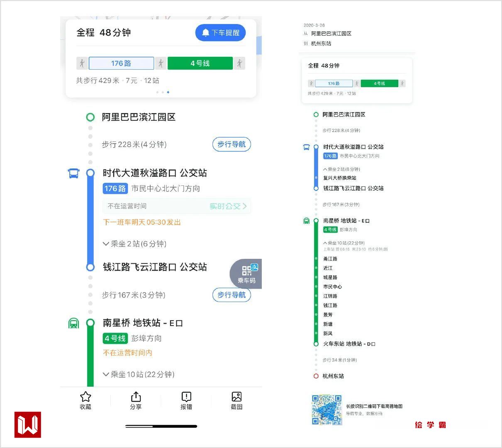Screen dimensions: 502x448
Task: Click the green metro icon in phone view
Action: click(x=73, y=323)
